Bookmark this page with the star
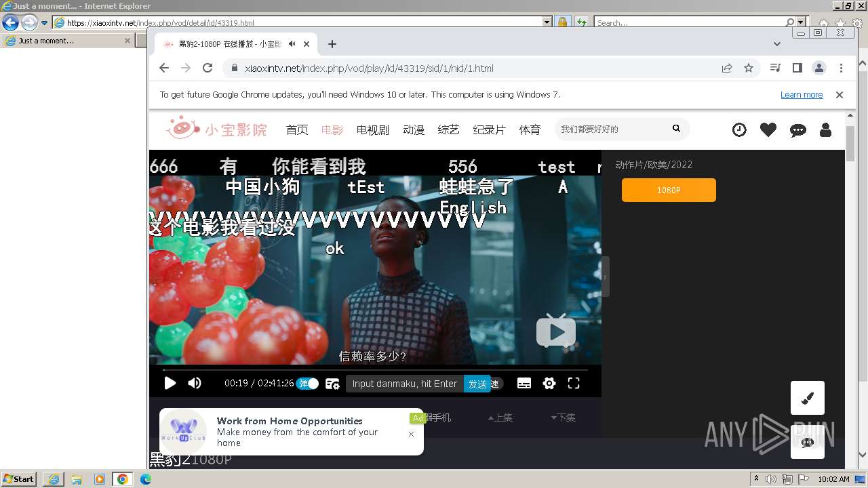The image size is (868, 488). tap(749, 68)
